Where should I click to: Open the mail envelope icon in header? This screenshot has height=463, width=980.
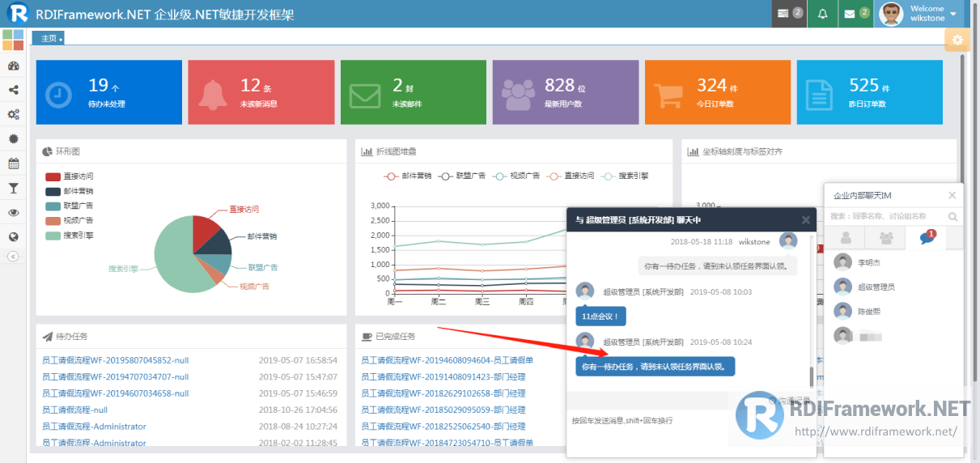(x=850, y=14)
